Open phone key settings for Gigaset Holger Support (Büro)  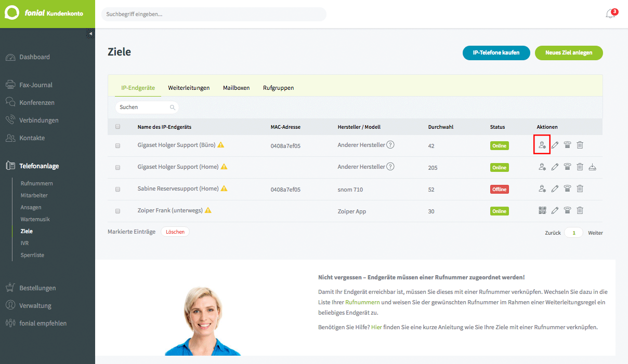(567, 145)
